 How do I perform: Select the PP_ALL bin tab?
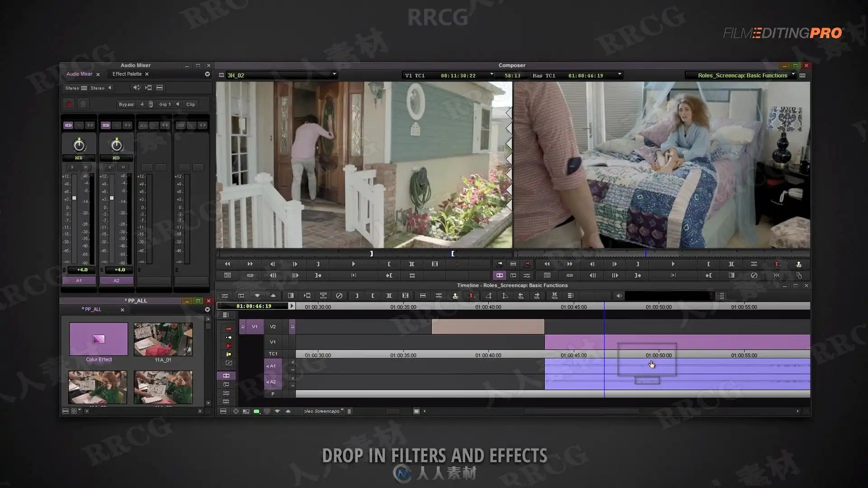(93, 310)
